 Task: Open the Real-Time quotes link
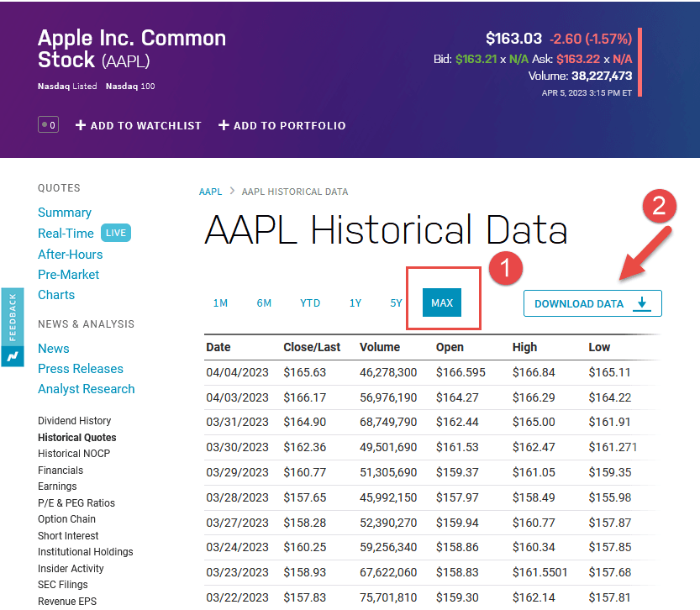[66, 234]
